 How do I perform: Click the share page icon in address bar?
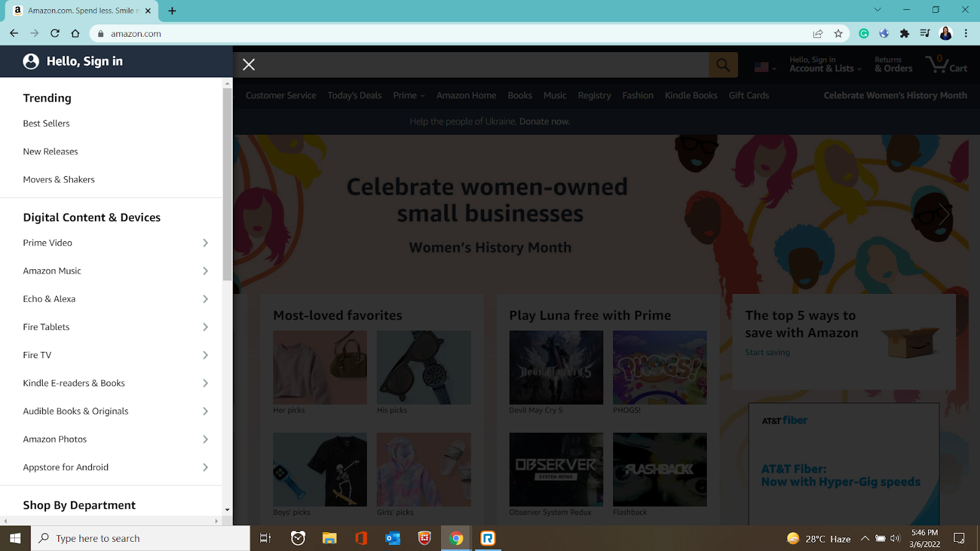818,34
